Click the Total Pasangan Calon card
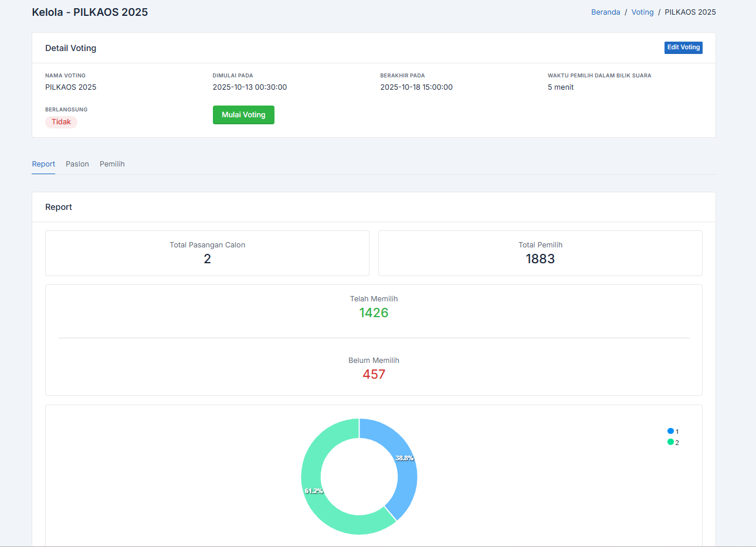Image resolution: width=756 pixels, height=547 pixels. pos(207,253)
